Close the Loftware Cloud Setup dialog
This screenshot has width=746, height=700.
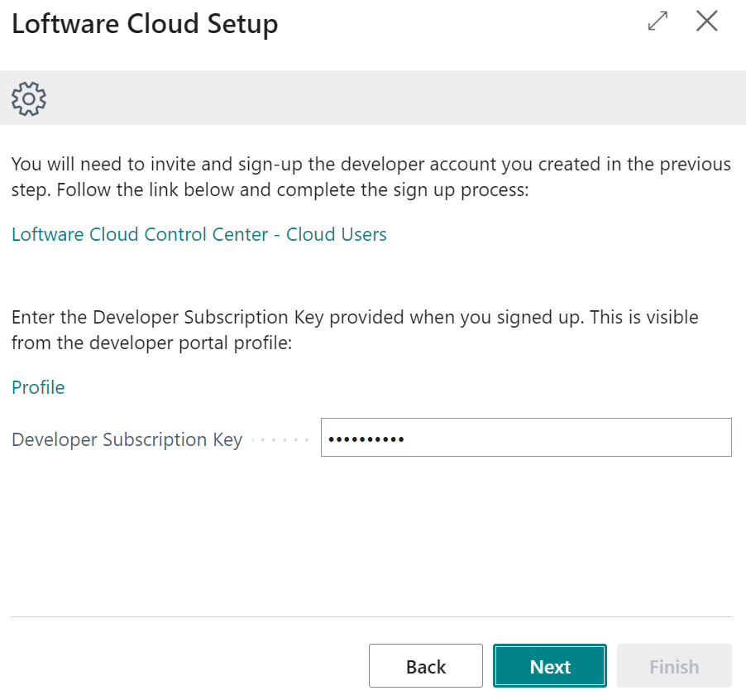706,22
